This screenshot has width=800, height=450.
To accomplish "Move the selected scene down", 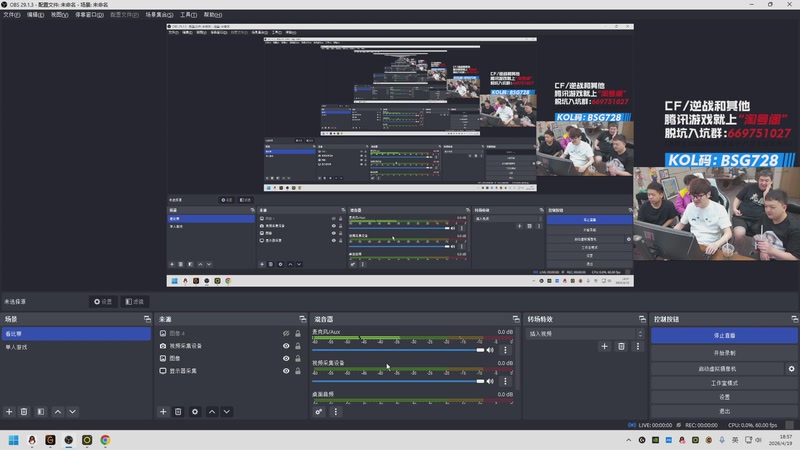I will [x=72, y=412].
